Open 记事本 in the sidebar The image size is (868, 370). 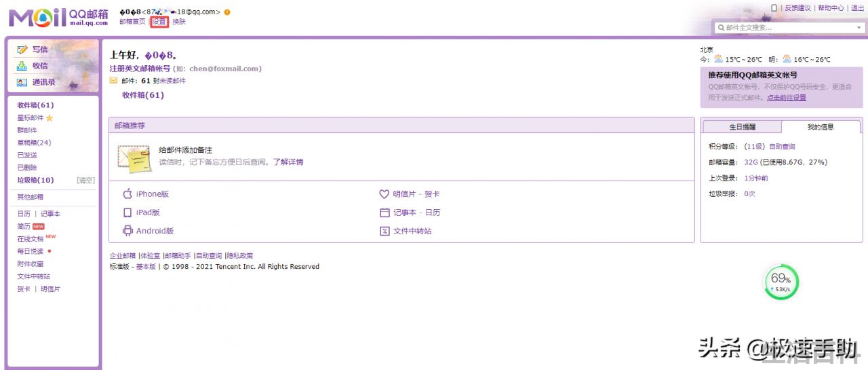50,214
